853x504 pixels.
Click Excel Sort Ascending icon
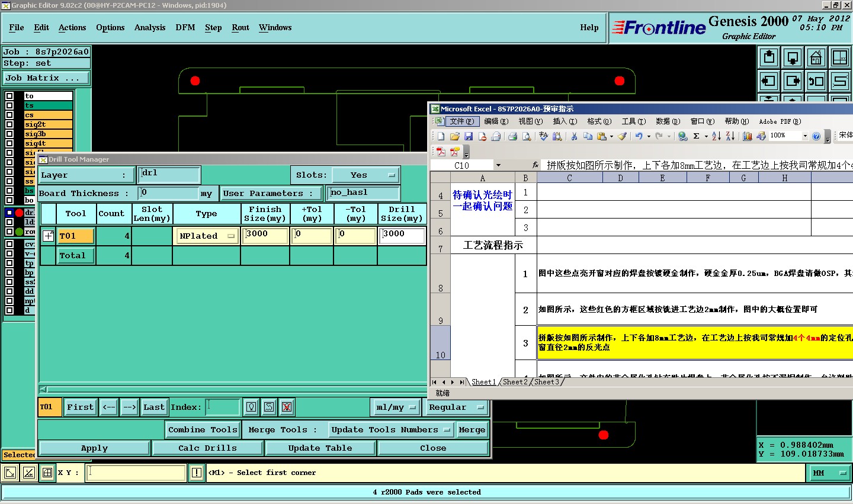716,136
